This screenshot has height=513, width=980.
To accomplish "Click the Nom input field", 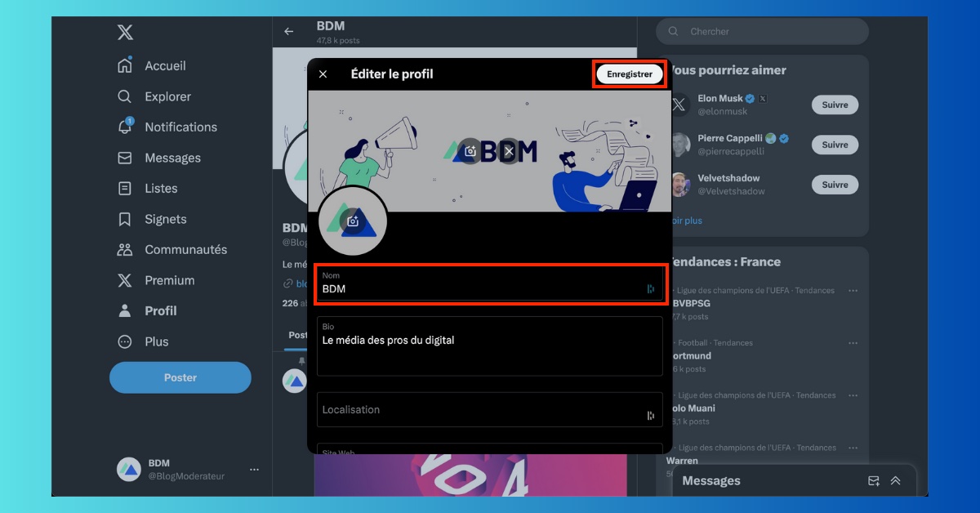I will (489, 283).
